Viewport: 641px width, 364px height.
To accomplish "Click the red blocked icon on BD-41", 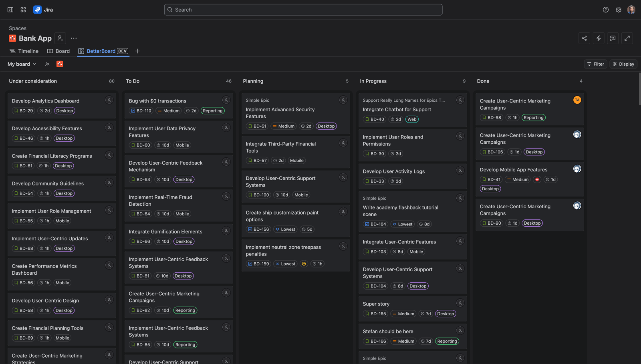I will tap(537, 179).
